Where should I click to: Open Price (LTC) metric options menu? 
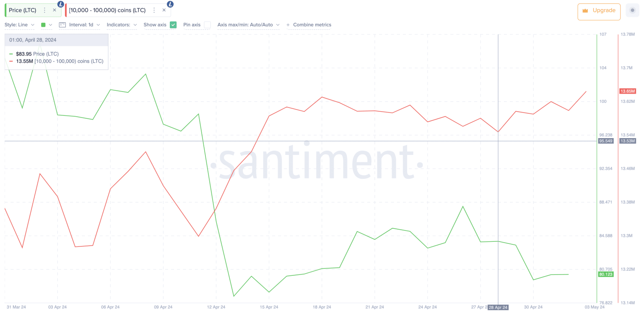point(45,10)
